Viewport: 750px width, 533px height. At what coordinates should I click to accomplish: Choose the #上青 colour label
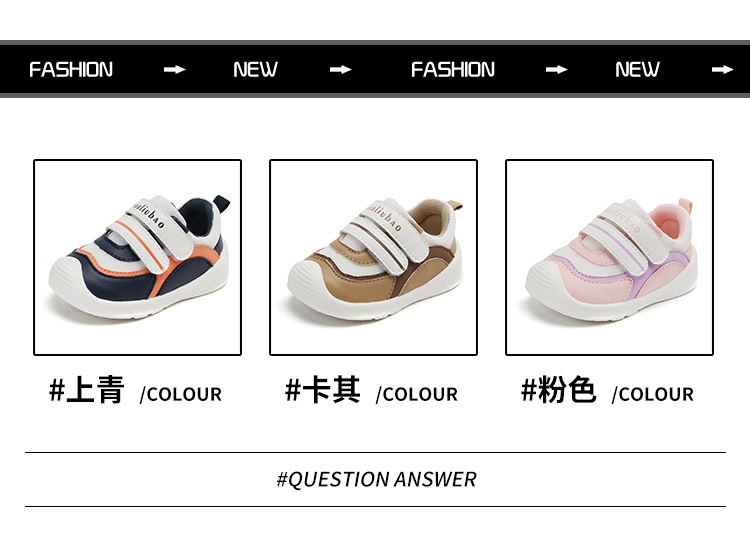pyautogui.click(x=87, y=389)
